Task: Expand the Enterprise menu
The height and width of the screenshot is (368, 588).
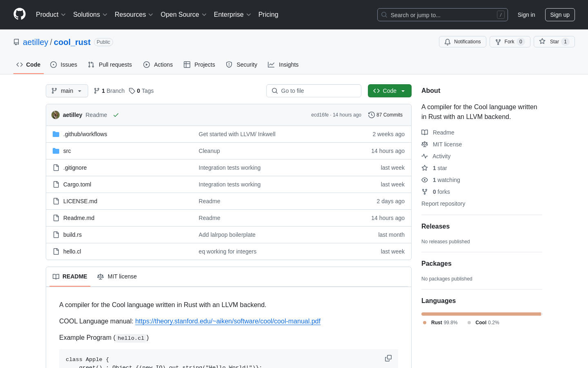Action: 232,14
